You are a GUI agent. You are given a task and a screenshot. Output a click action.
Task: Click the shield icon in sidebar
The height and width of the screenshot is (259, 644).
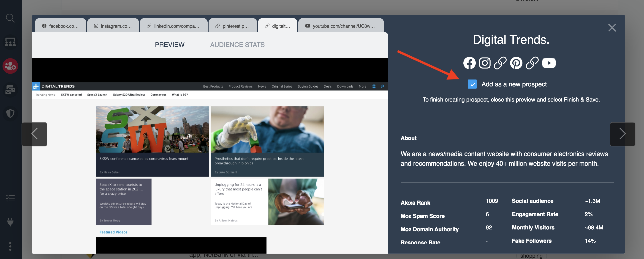(x=10, y=113)
